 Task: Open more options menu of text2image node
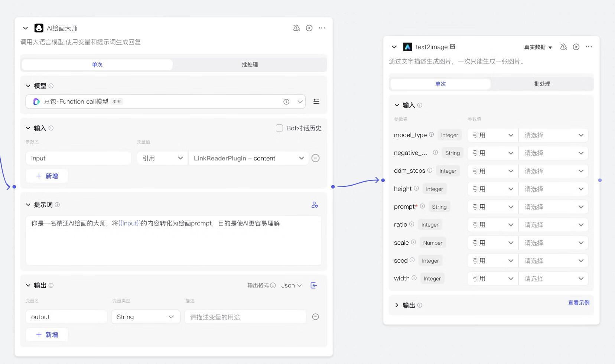(589, 47)
